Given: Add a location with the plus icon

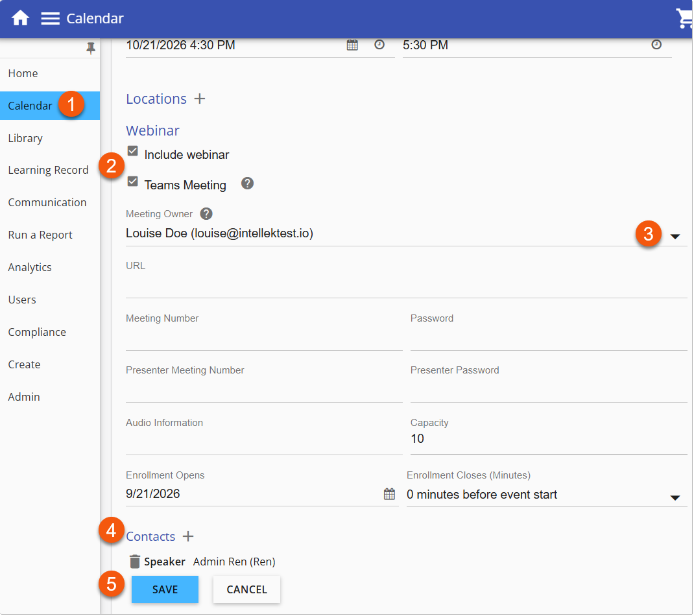Looking at the screenshot, I should (200, 99).
